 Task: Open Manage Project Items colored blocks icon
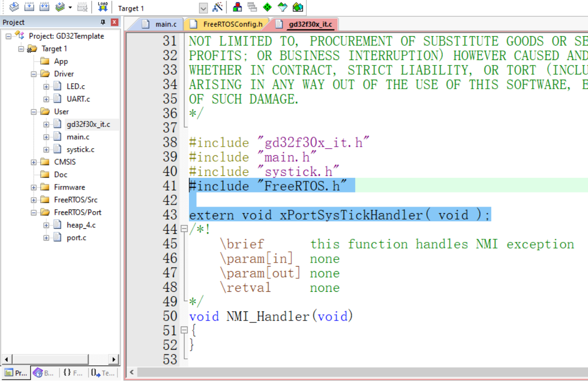pos(237,7)
